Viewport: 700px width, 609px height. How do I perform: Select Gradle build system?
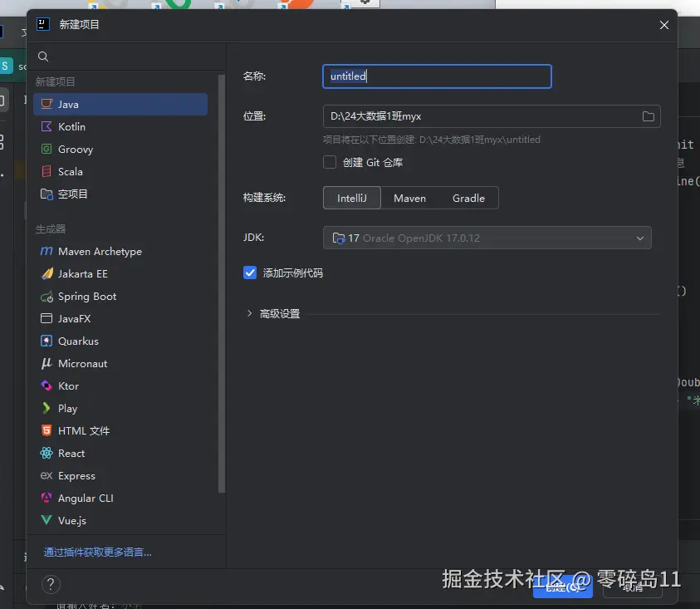click(x=468, y=198)
